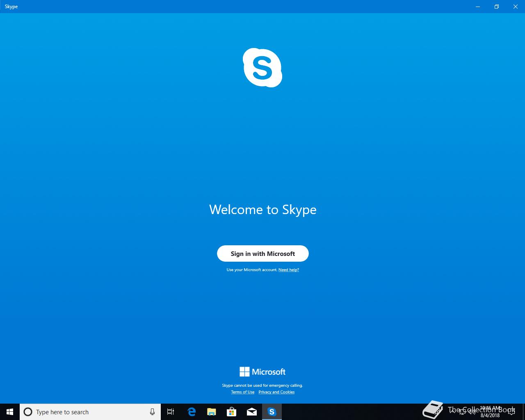Open the Need help? link
This screenshot has height=420, width=525.
pyautogui.click(x=289, y=270)
